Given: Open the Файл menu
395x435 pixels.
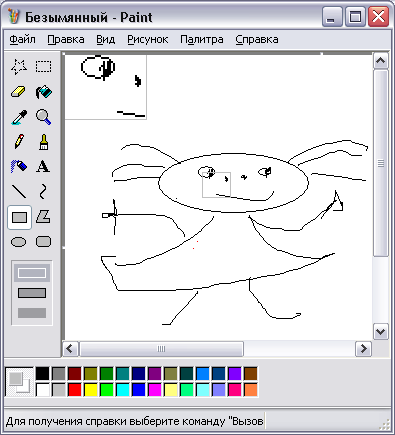Looking at the screenshot, I should click(22, 39).
